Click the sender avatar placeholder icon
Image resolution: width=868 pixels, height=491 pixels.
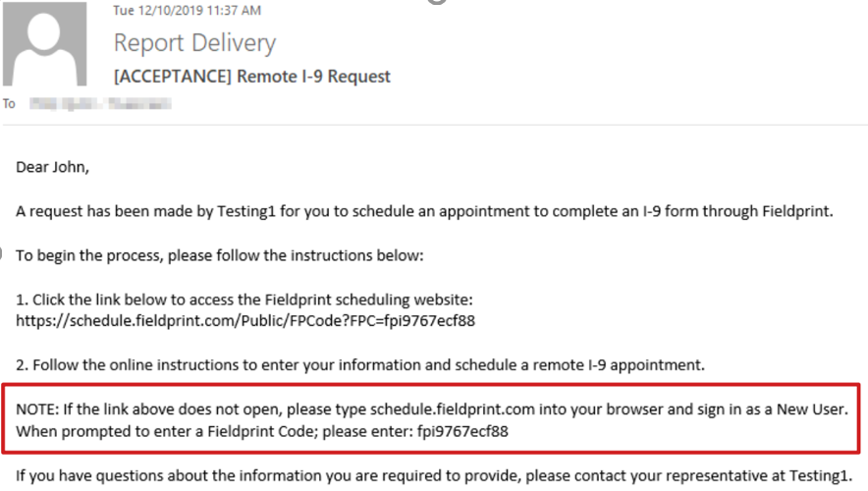(x=44, y=43)
